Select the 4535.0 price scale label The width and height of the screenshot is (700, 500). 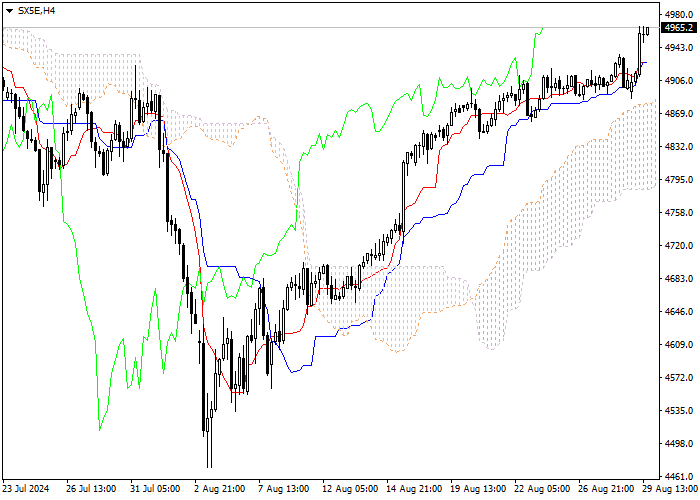(679, 410)
